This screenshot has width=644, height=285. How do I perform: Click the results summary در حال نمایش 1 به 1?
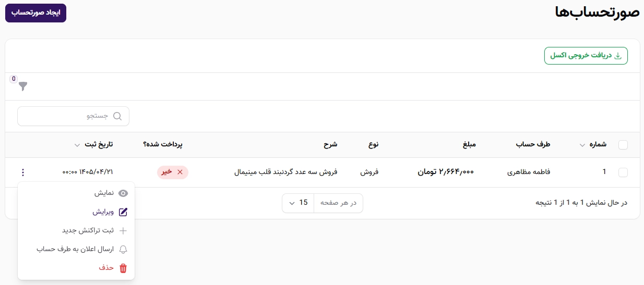click(x=581, y=203)
